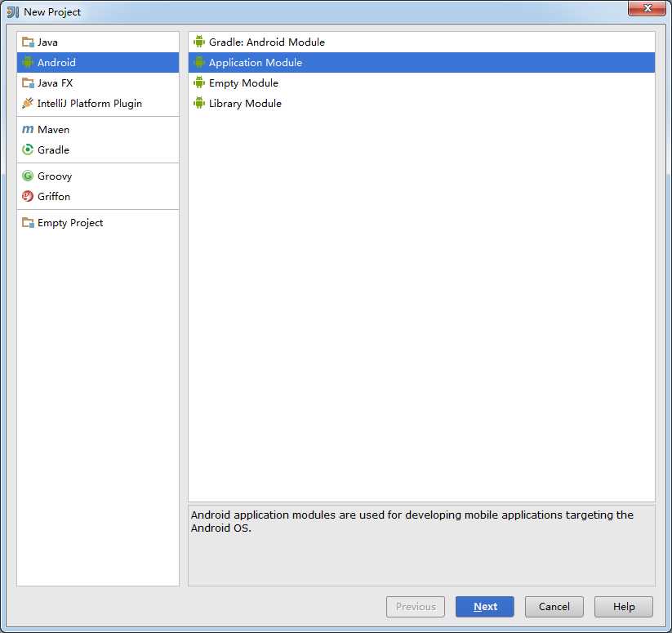
Task: Select the Android project type
Action: click(x=98, y=63)
